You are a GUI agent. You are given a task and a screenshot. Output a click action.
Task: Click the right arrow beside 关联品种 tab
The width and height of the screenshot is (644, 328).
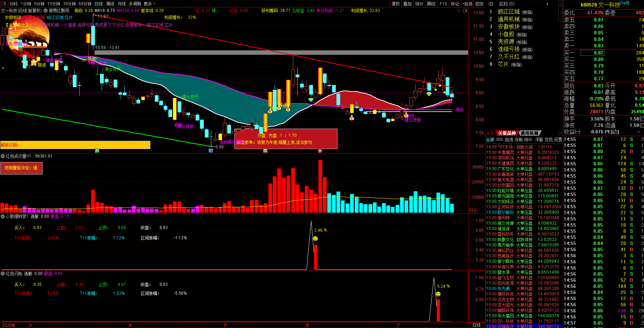coord(492,133)
